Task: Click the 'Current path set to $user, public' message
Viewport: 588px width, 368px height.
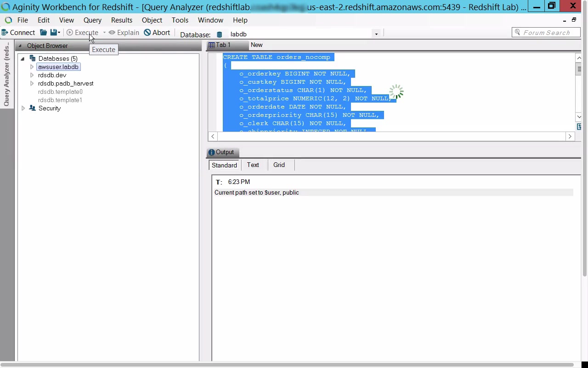Action: coord(257,193)
